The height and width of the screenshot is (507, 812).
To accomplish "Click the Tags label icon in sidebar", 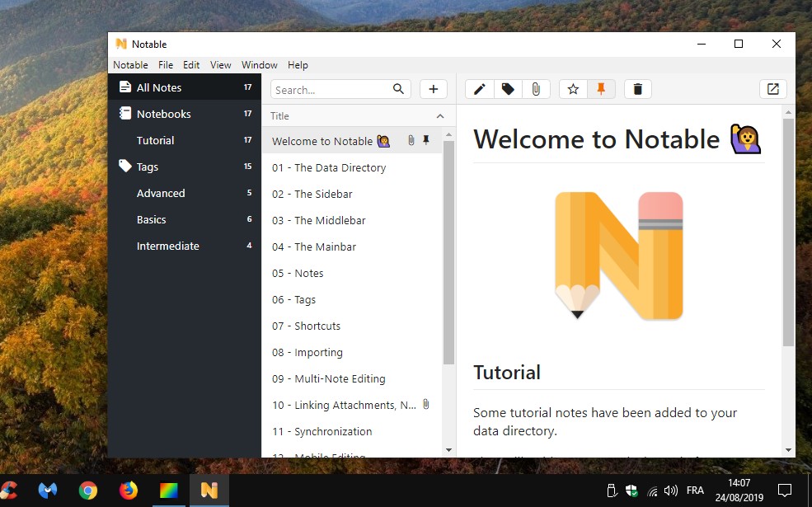I will (124, 166).
